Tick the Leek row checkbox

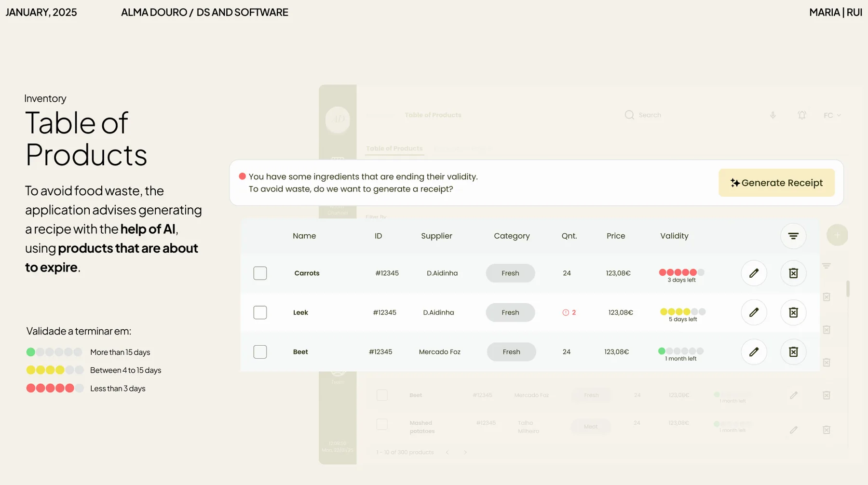(x=260, y=312)
